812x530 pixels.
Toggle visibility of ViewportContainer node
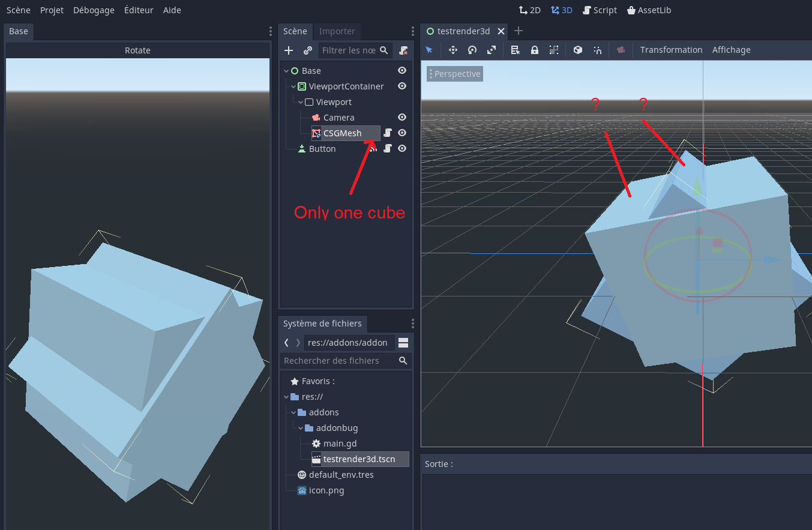click(402, 86)
